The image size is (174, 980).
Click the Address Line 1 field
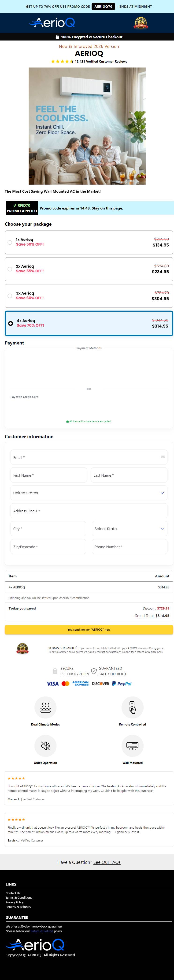(x=89, y=511)
